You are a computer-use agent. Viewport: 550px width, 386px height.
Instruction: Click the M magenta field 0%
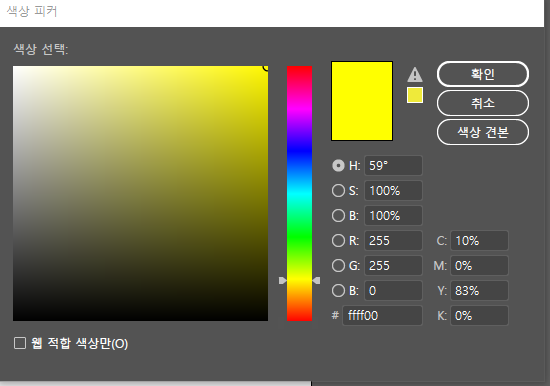tap(479, 266)
